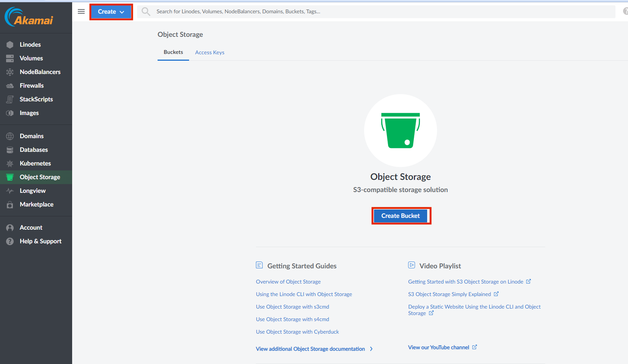Screen dimensions: 628x364
Task: Click the Help & Support question icon
Action: [x=10, y=241]
